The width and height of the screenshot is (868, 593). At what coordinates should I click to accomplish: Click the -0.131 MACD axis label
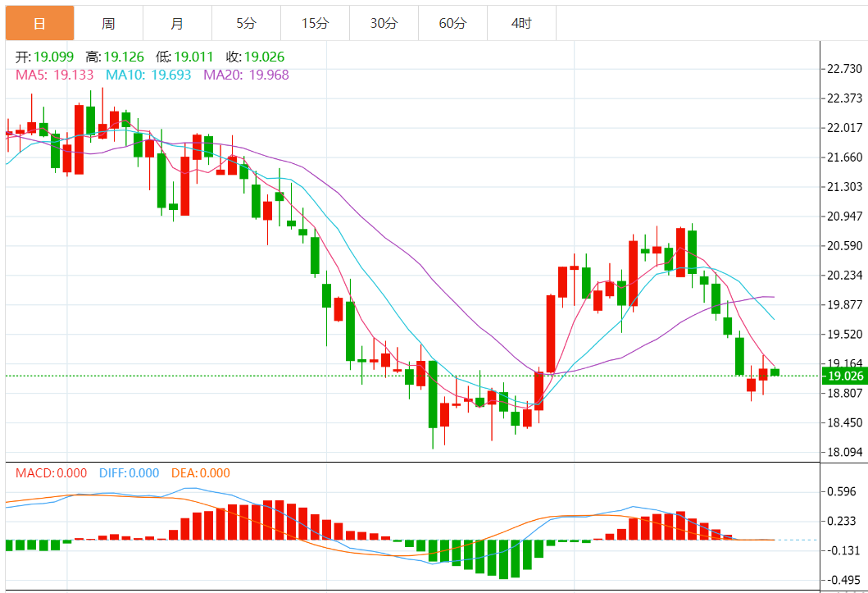[x=842, y=550]
